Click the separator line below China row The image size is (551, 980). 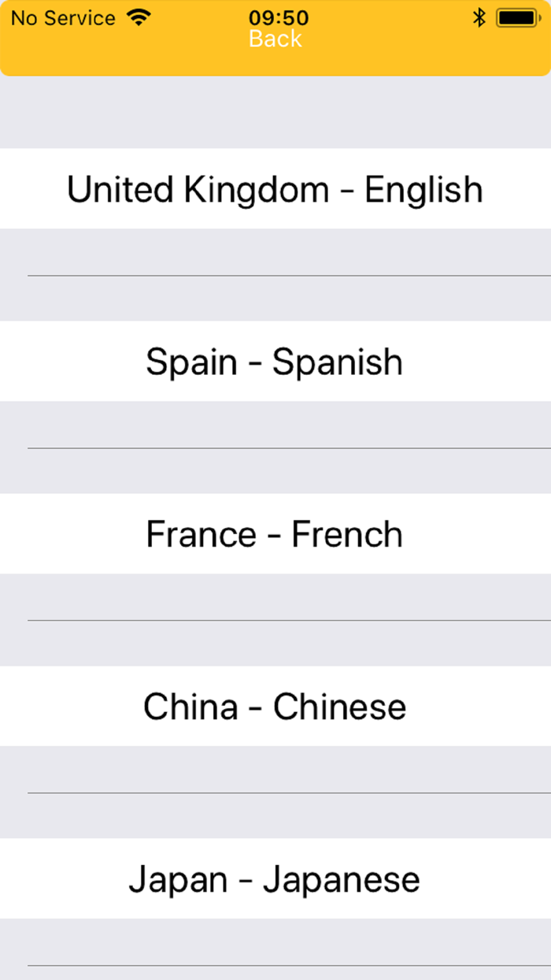[288, 793]
